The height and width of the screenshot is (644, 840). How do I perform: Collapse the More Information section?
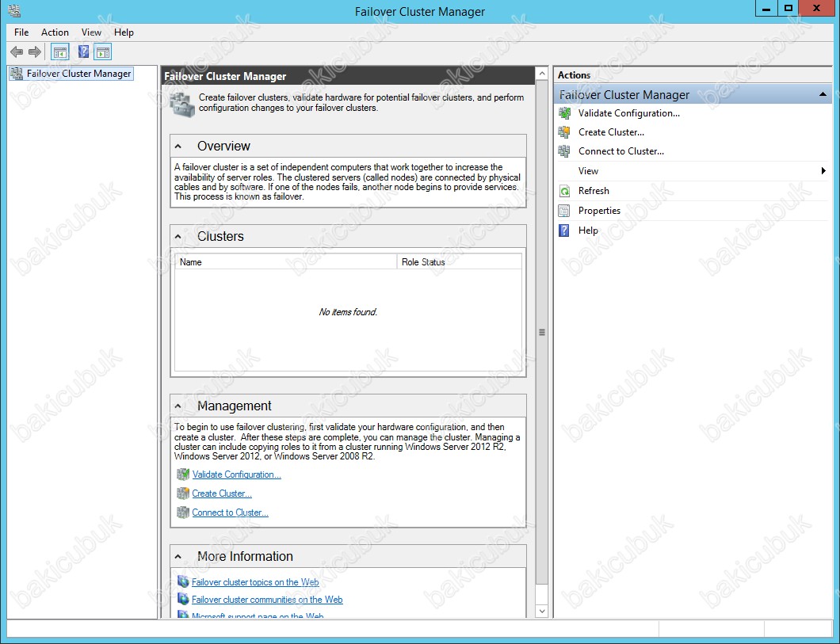click(x=178, y=557)
